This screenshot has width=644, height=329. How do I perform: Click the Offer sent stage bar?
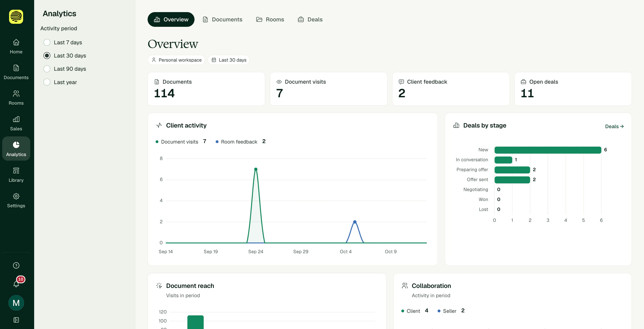point(512,180)
